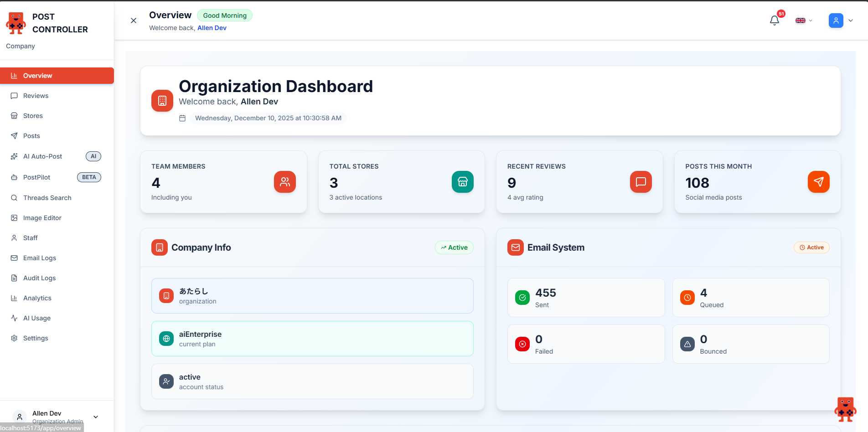The height and width of the screenshot is (432, 868).
Task: Navigate to Threads Search
Action: 47,198
